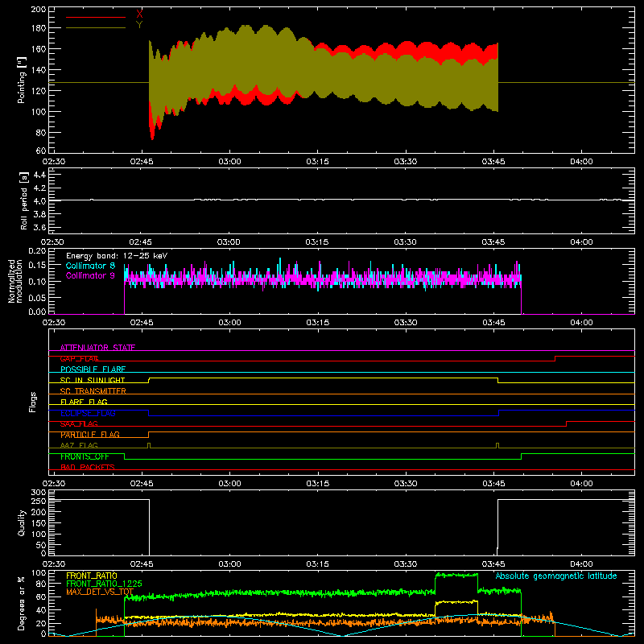
Task: Select the green FRONT_RATIO_1225 legend label
Action: pyautogui.click(x=105, y=584)
